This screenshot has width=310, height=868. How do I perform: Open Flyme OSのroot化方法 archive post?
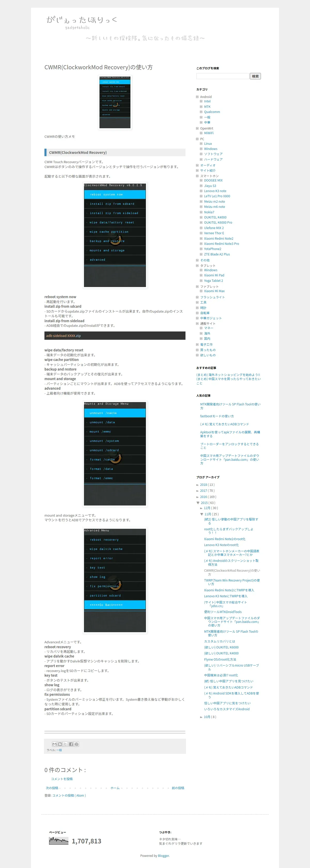pos(220,659)
